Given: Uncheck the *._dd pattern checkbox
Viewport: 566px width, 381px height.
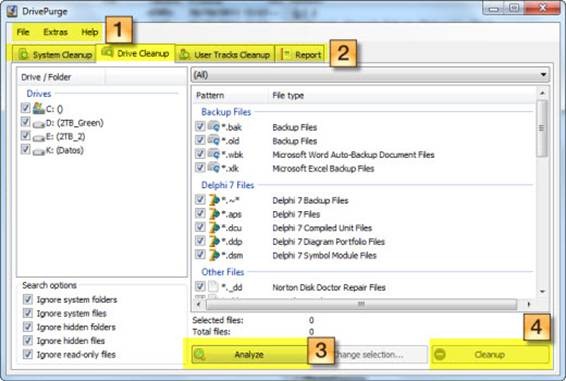Looking at the screenshot, I should [x=200, y=287].
